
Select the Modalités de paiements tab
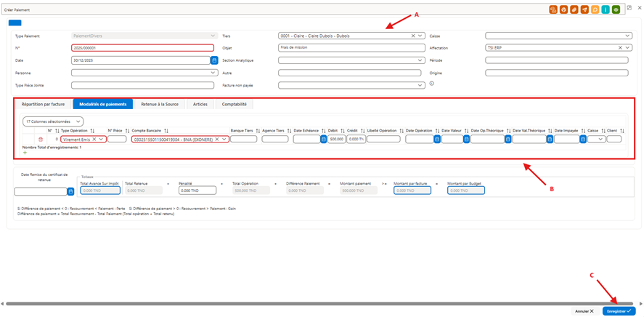(103, 105)
